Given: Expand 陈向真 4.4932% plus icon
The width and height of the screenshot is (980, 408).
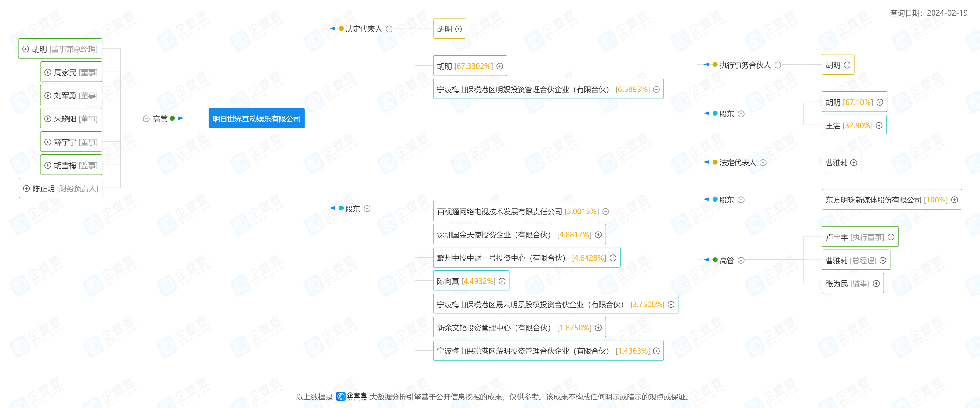Looking at the screenshot, I should click(x=502, y=281).
